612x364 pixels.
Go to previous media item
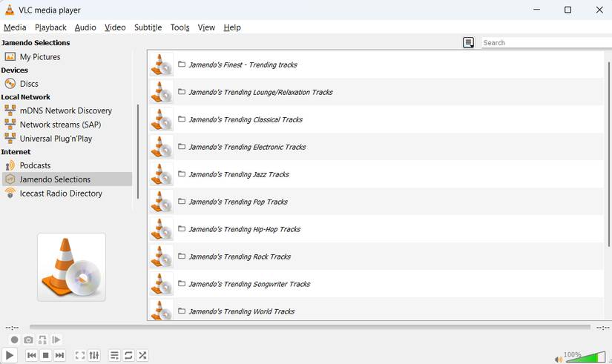point(32,355)
